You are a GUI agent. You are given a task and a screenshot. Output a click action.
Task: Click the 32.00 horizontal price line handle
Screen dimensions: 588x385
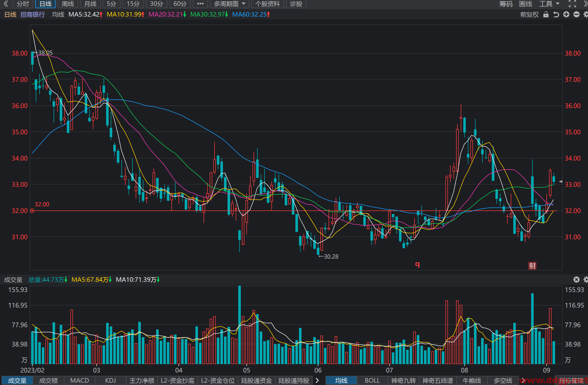click(32, 211)
